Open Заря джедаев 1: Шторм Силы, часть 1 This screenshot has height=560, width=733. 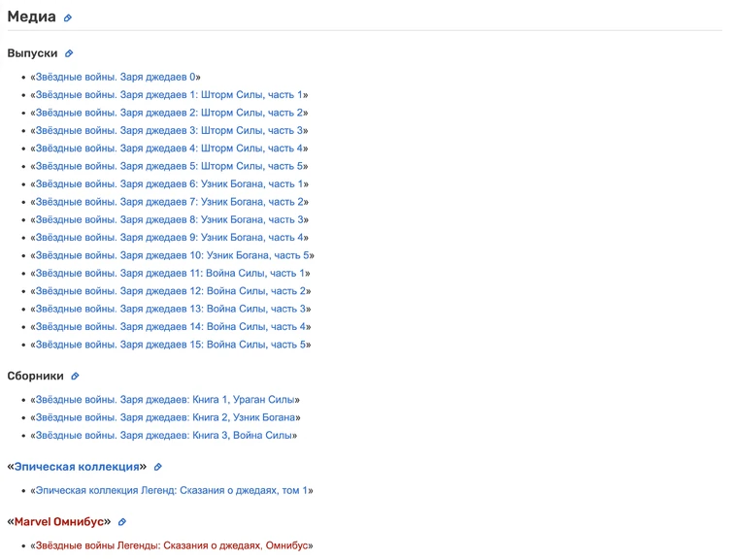click(x=169, y=94)
